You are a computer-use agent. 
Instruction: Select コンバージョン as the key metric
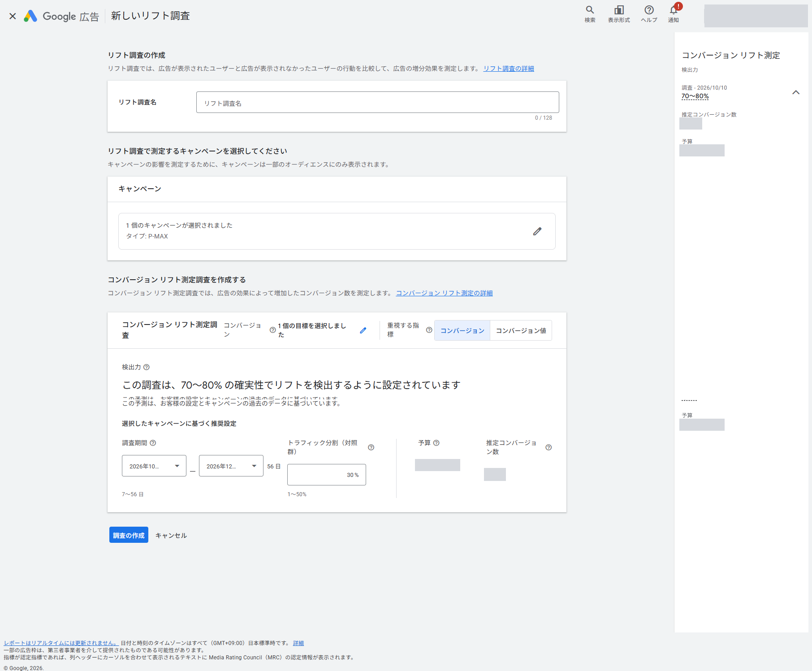[x=462, y=330]
